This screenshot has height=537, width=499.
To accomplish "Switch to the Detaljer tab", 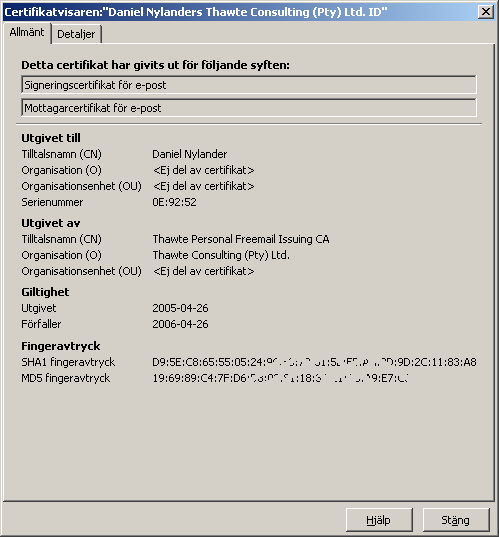I will 76,34.
